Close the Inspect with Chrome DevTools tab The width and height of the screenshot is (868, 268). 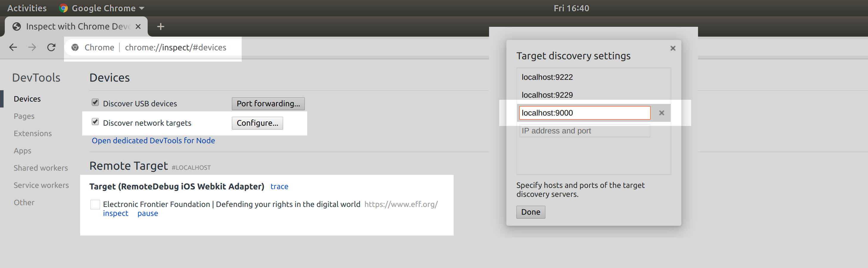138,26
